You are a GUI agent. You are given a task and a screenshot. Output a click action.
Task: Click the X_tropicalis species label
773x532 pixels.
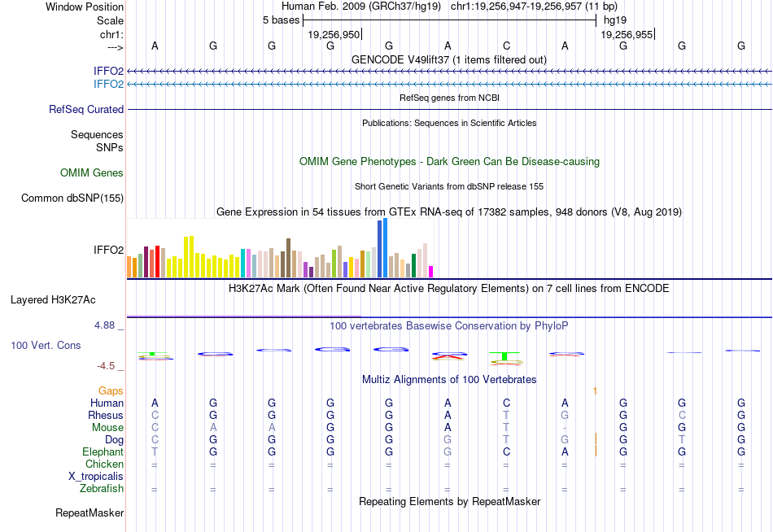pos(96,477)
